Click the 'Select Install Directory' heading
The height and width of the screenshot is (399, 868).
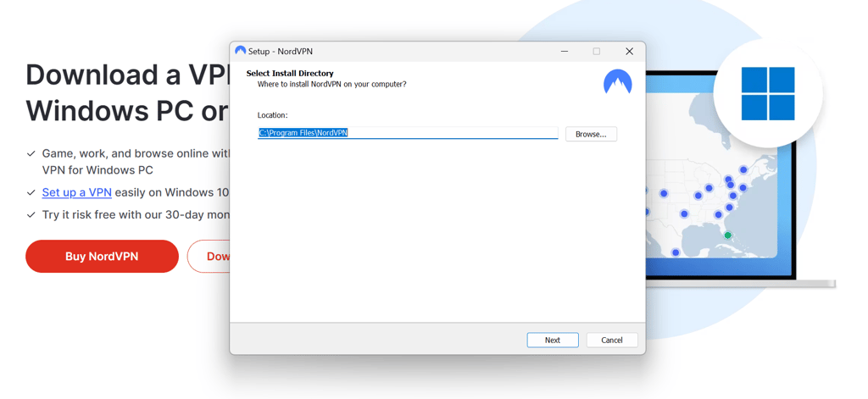coord(290,73)
